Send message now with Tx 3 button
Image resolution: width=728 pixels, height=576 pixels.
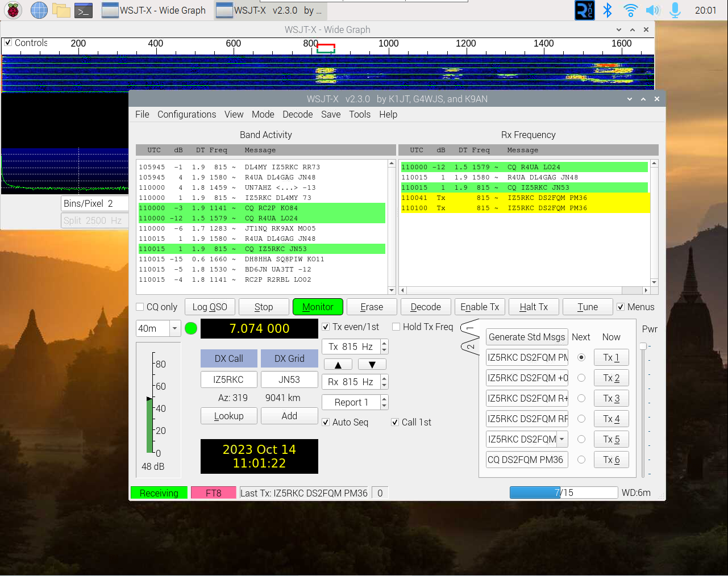tap(611, 398)
